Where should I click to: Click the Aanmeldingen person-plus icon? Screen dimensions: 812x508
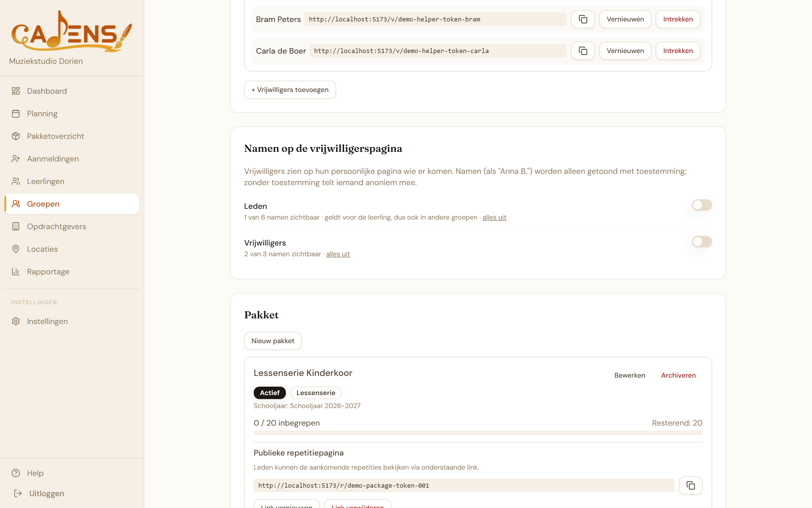click(x=16, y=159)
